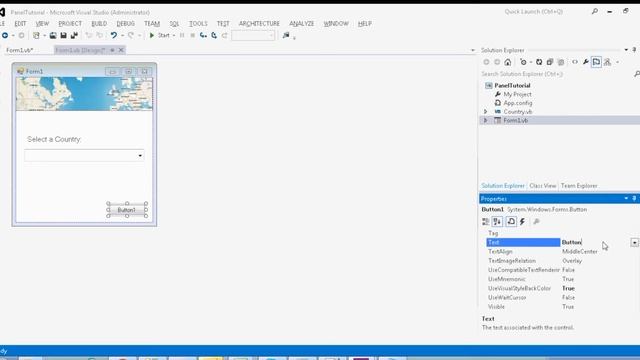This screenshot has height=360, width=640.
Task: Click the Stop debugging icon
Action: click(193, 36)
